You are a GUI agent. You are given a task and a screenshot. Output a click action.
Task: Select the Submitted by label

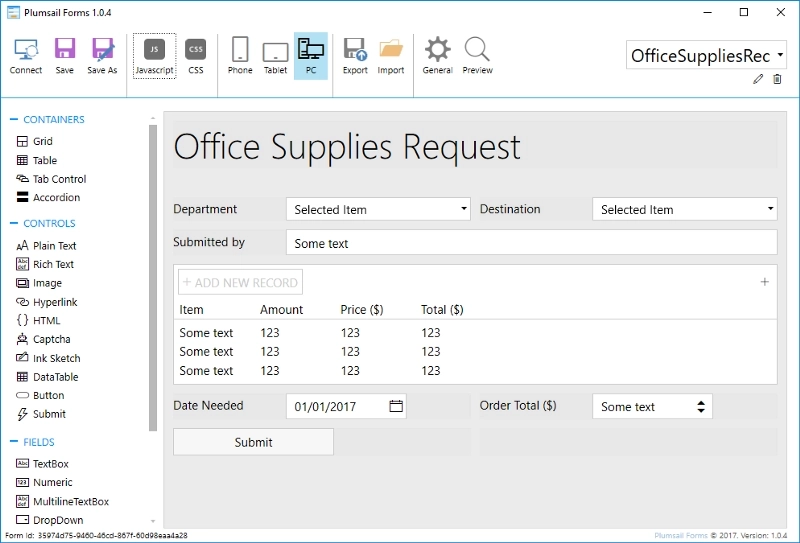tap(209, 242)
